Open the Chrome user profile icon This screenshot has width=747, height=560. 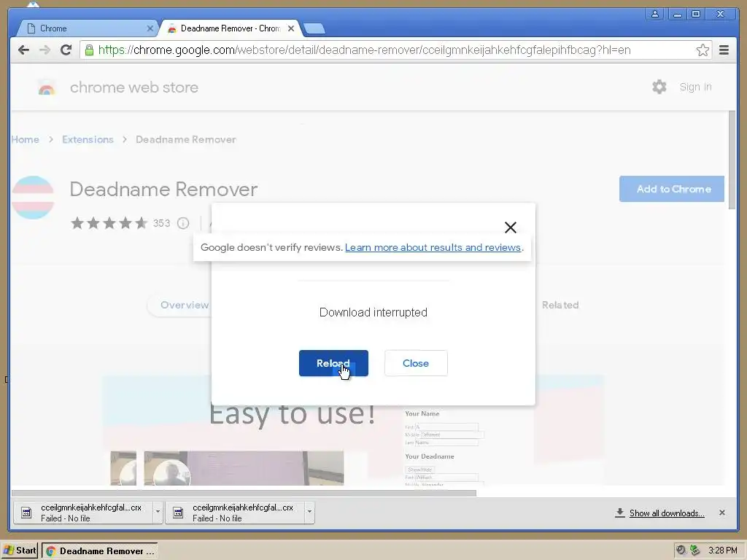(655, 14)
